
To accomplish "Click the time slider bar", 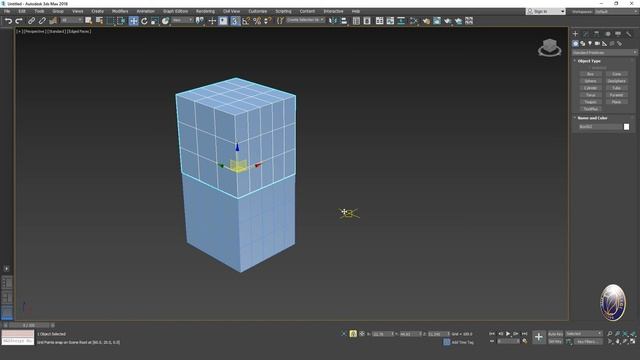I will tap(29, 325).
